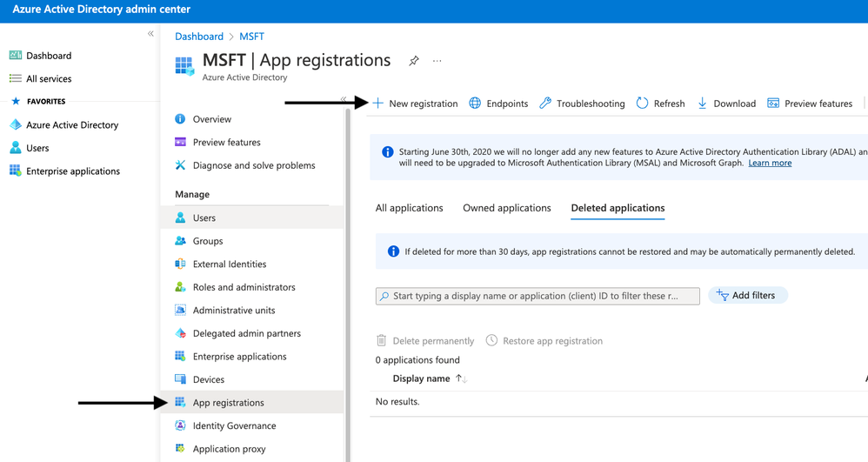The image size is (868, 462).
Task: Click the Identity Governance icon
Action: [x=180, y=425]
